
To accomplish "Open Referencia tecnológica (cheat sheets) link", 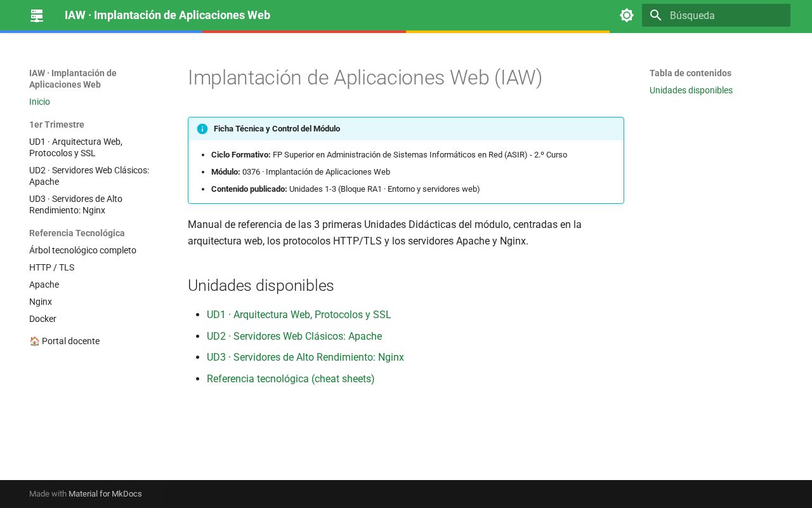I will click(x=291, y=378).
